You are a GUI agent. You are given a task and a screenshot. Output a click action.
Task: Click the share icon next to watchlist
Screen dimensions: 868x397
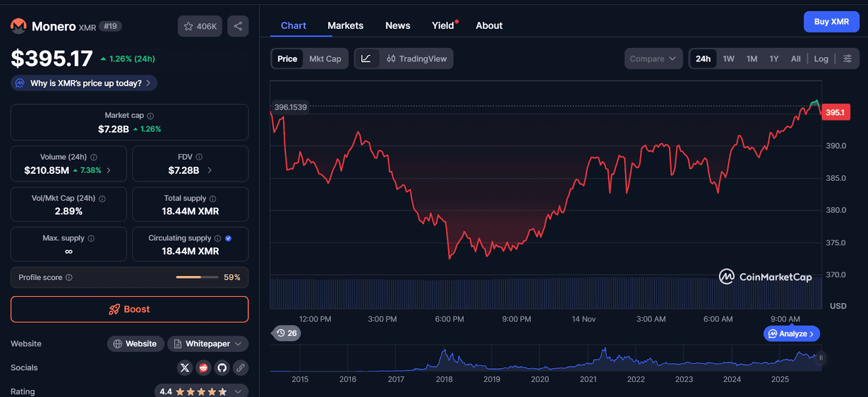pos(238,26)
